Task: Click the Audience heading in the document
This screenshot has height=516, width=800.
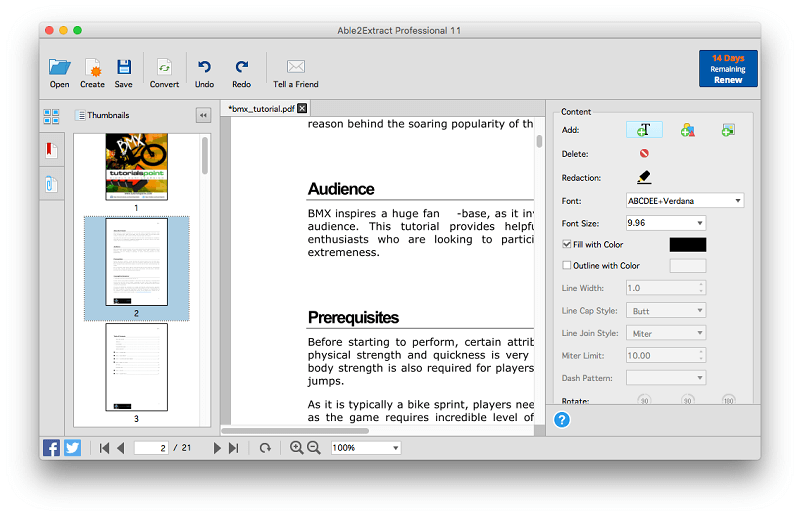Action: pyautogui.click(x=341, y=189)
